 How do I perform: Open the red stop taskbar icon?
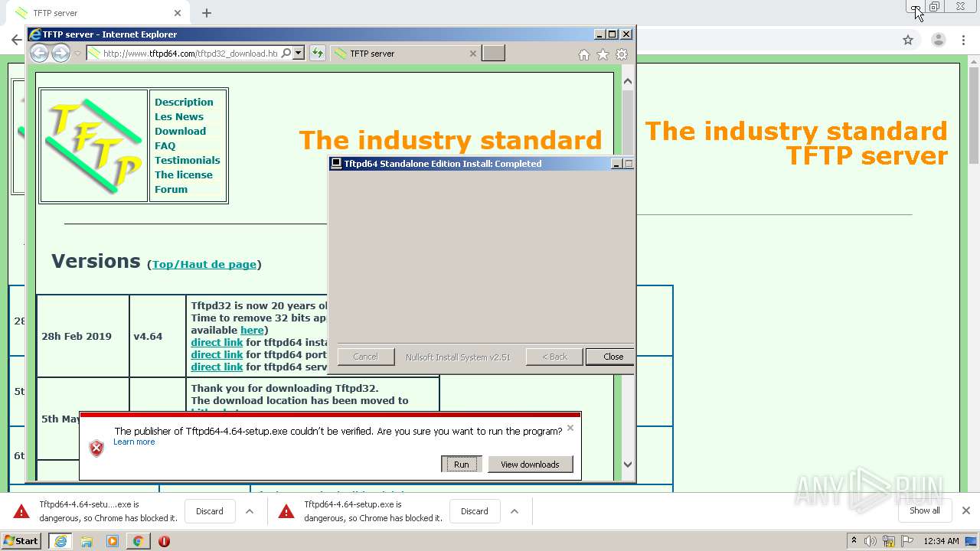pyautogui.click(x=164, y=541)
